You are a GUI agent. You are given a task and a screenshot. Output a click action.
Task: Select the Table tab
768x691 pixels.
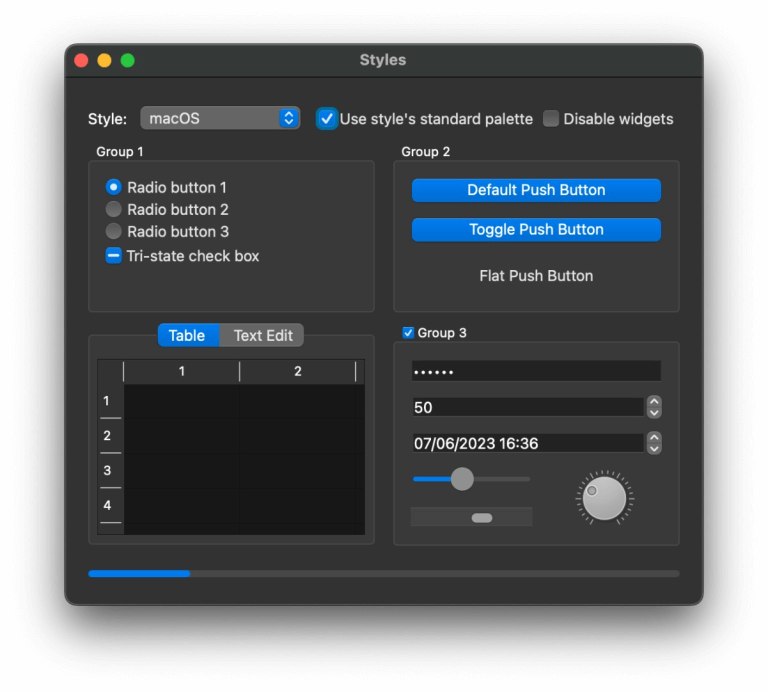(189, 335)
